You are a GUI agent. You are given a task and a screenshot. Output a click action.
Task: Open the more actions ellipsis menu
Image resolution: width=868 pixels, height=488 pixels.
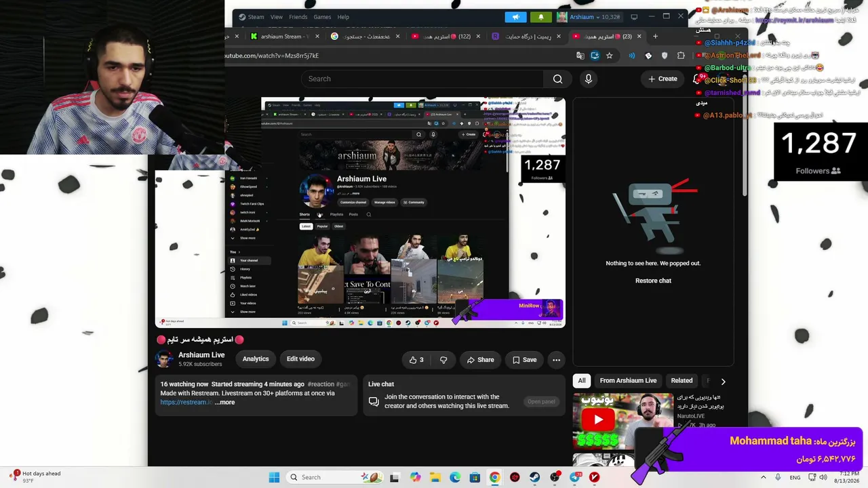(556, 360)
